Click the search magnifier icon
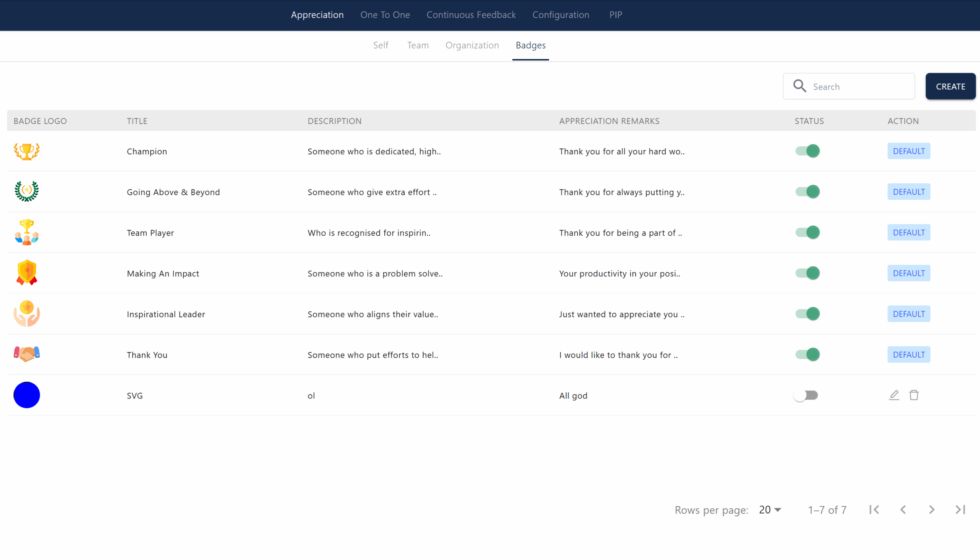This screenshot has height=560, width=980. click(x=800, y=86)
